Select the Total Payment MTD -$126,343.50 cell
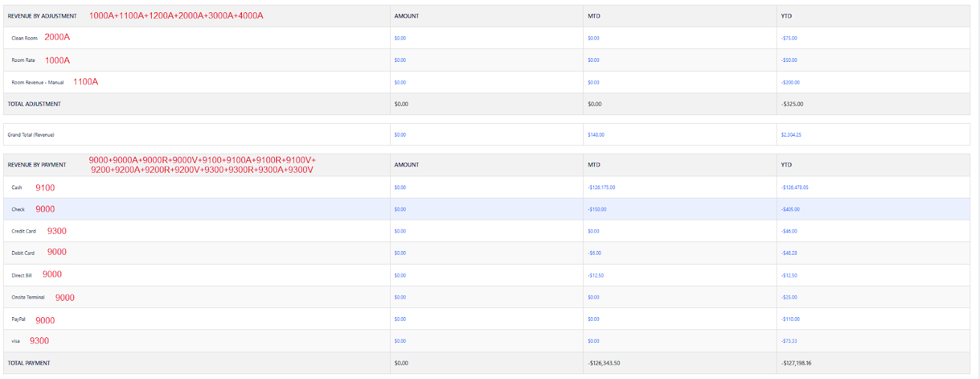 pyautogui.click(x=603, y=363)
